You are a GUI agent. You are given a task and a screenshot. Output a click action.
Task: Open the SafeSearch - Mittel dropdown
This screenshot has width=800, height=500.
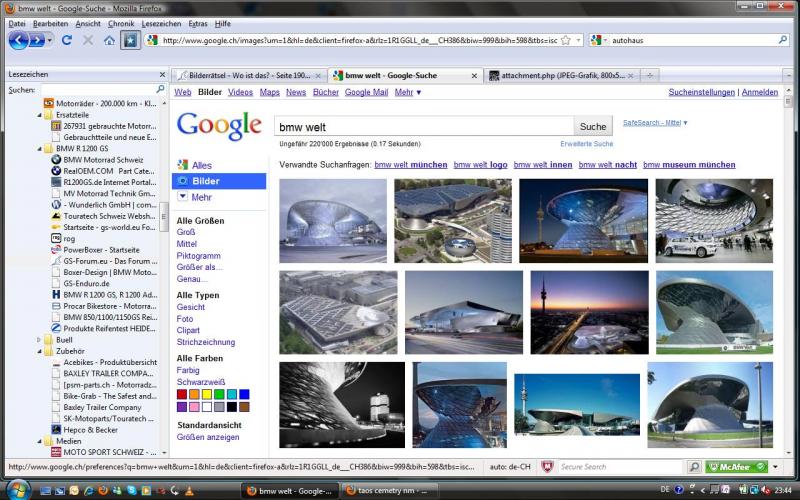(x=655, y=122)
